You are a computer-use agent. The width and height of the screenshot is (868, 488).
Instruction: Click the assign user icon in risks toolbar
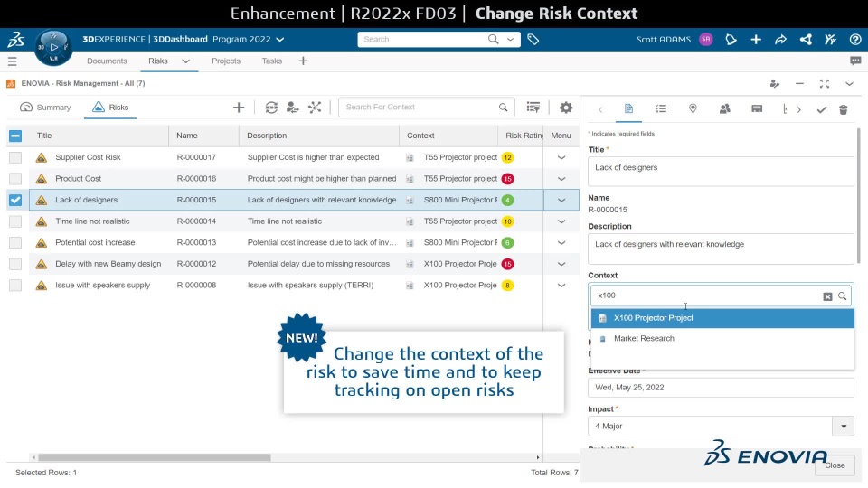[293, 108]
